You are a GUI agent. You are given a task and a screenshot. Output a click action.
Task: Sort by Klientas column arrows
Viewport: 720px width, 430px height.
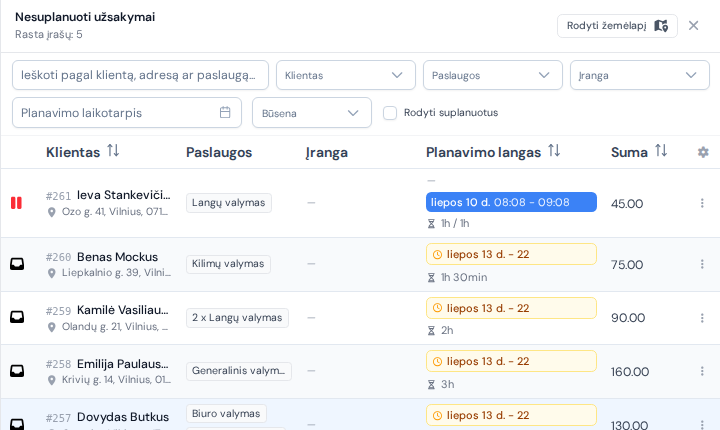113,151
